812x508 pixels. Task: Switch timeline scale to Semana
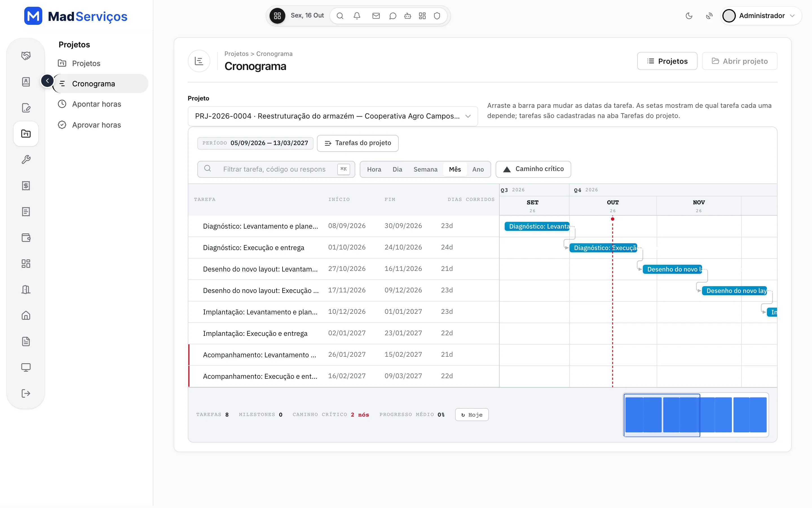(425, 169)
